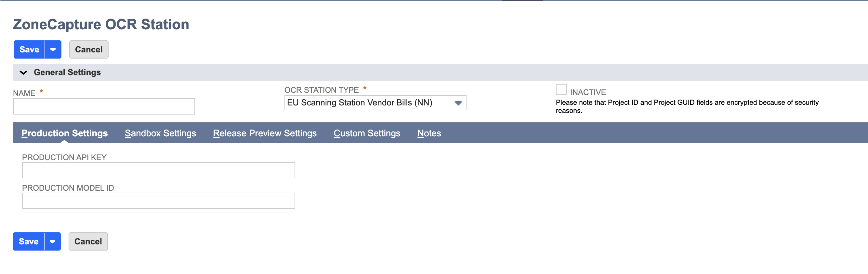This screenshot has height=274, width=868.
Task: Click the OCR STATION TYPE label
Action: (x=322, y=90)
